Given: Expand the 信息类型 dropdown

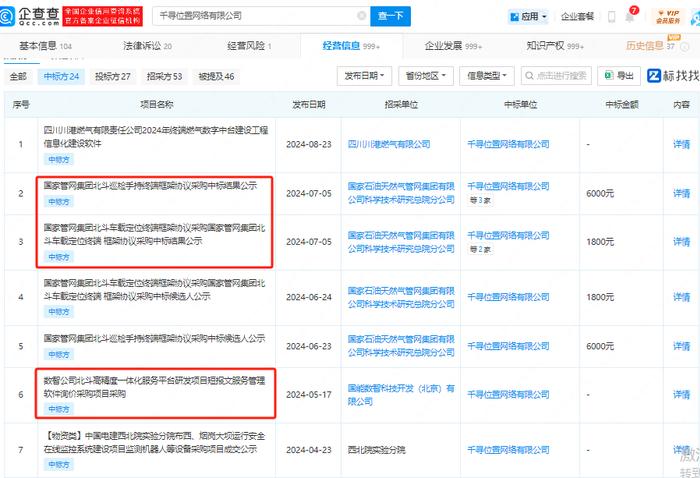Looking at the screenshot, I should [x=487, y=76].
